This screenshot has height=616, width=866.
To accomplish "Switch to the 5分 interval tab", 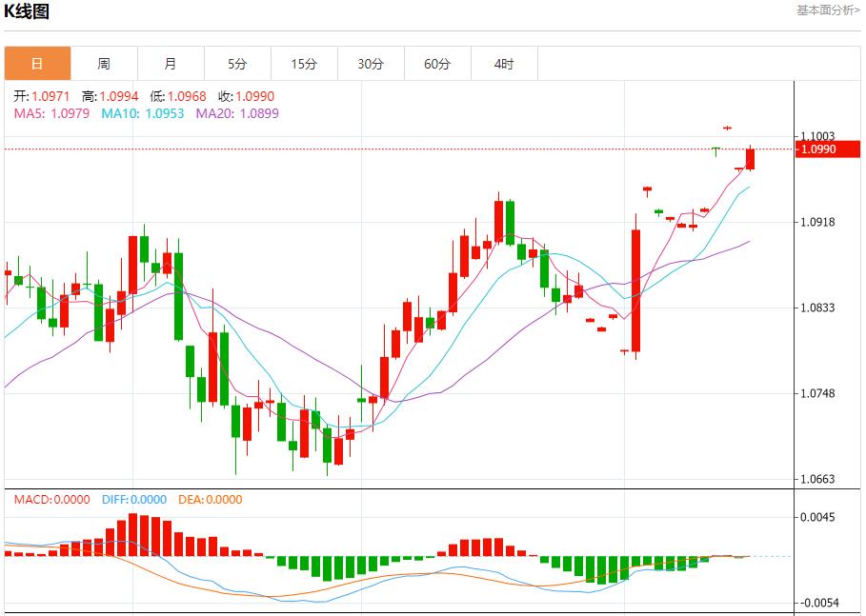I will click(x=237, y=64).
